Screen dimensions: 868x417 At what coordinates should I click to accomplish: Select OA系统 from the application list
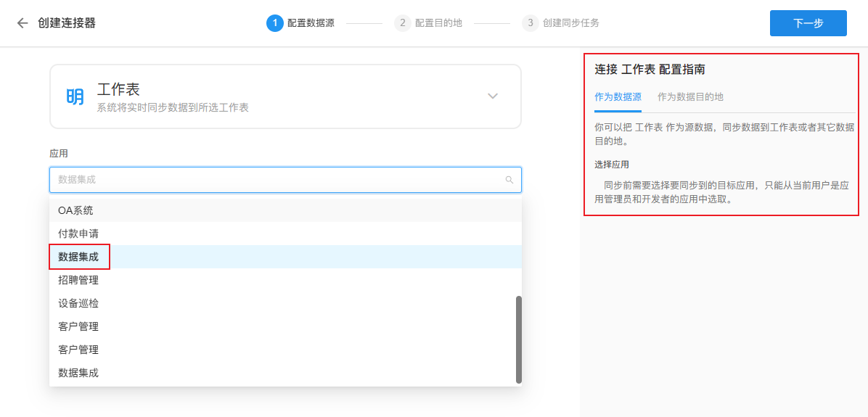pos(75,210)
